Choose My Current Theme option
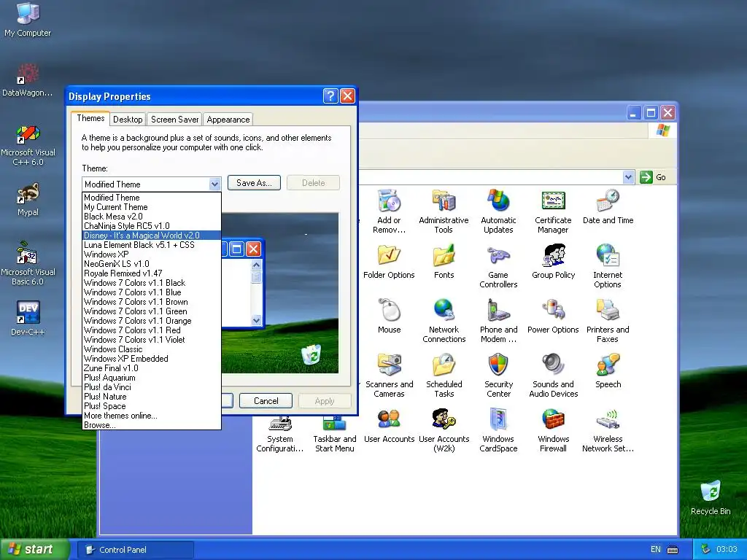 click(x=152, y=206)
